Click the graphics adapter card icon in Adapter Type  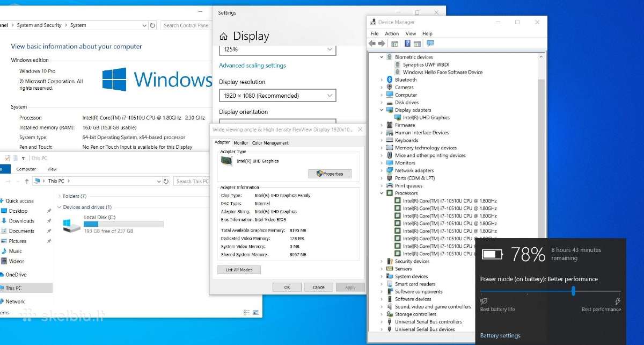click(226, 161)
